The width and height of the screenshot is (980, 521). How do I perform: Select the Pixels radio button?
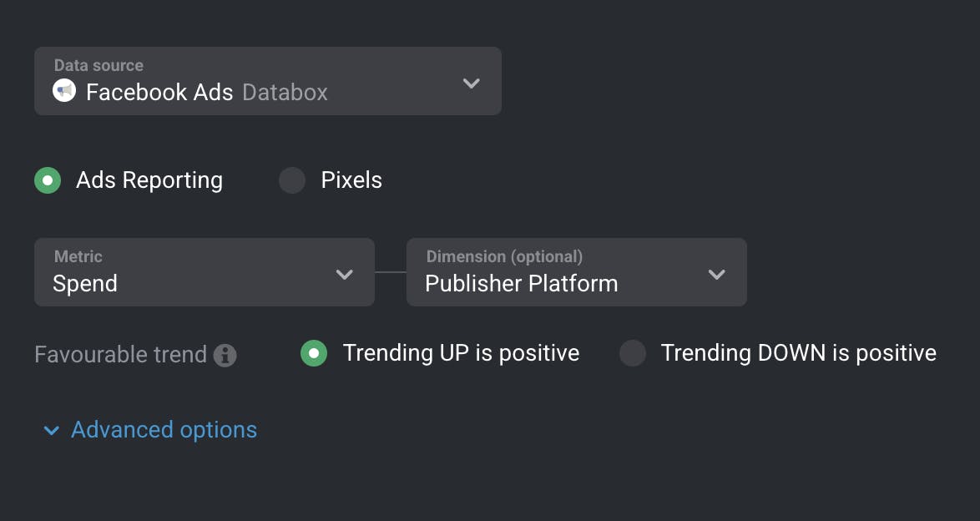(x=292, y=180)
